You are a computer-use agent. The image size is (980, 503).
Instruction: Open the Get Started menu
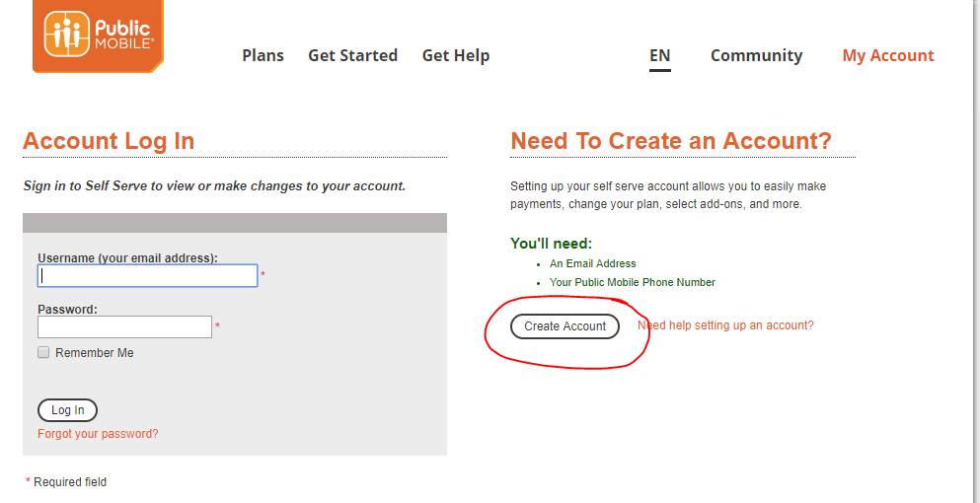pyautogui.click(x=352, y=55)
